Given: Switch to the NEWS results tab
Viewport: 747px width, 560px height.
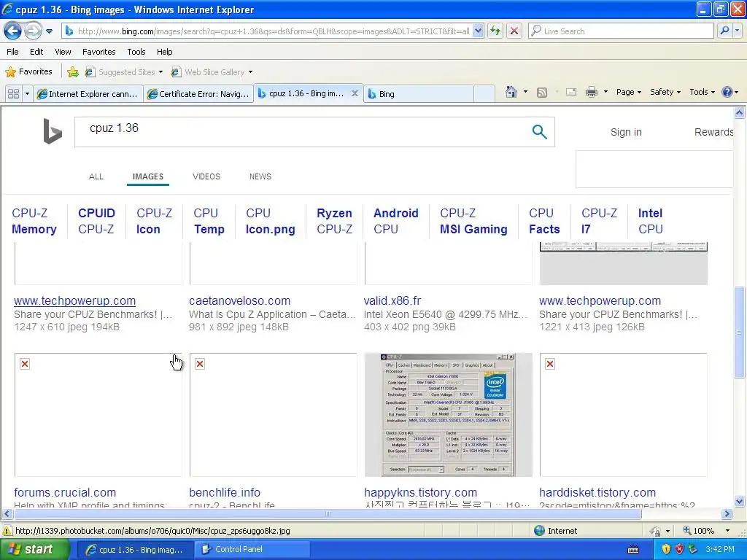Looking at the screenshot, I should [260, 176].
